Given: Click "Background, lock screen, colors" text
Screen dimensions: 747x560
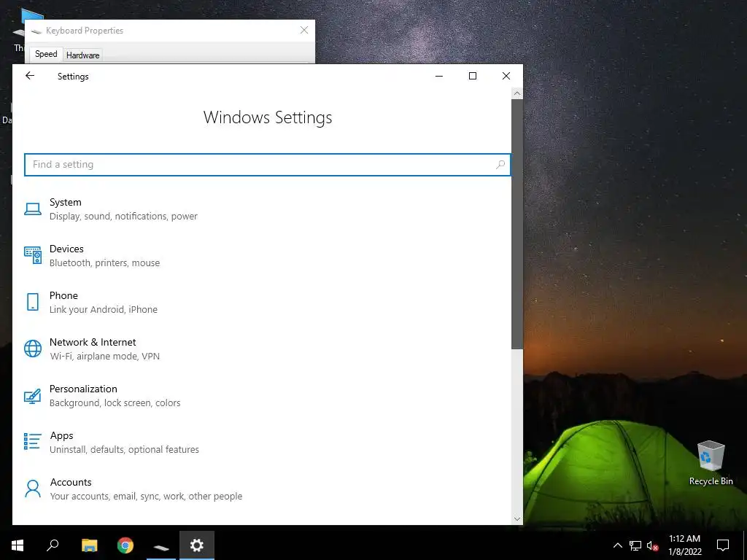Looking at the screenshot, I should coord(115,402).
